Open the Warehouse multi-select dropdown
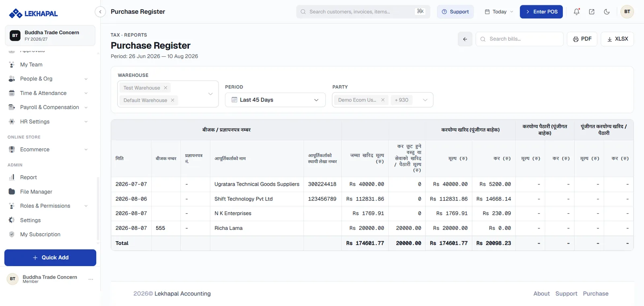 (x=168, y=94)
